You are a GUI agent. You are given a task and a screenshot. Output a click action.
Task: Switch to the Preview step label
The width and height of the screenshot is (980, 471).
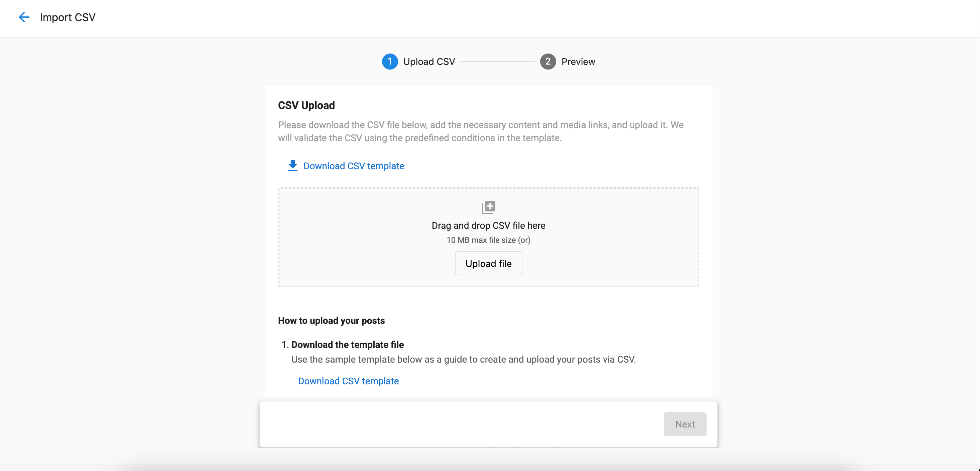(x=578, y=62)
